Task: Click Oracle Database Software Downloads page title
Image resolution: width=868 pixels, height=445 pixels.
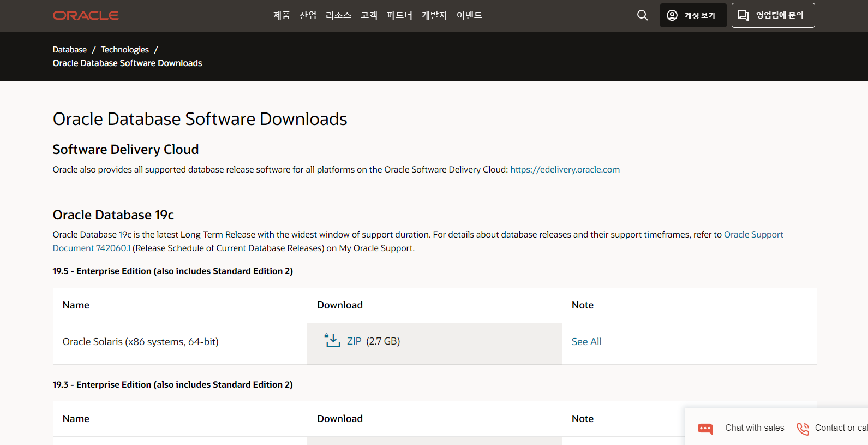Action: pyautogui.click(x=200, y=119)
